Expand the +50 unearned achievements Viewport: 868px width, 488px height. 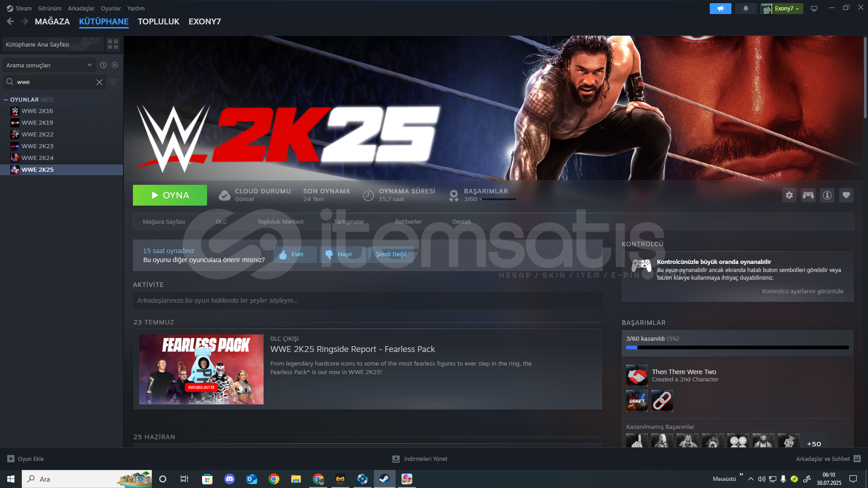pyautogui.click(x=814, y=444)
